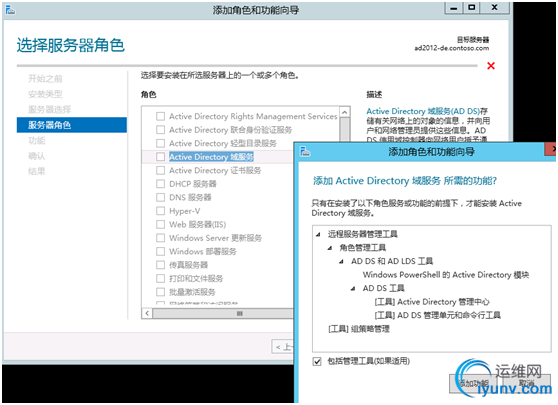
Task: Click the ad2012-de.contoso.com server name
Action: pyautogui.click(x=452, y=48)
